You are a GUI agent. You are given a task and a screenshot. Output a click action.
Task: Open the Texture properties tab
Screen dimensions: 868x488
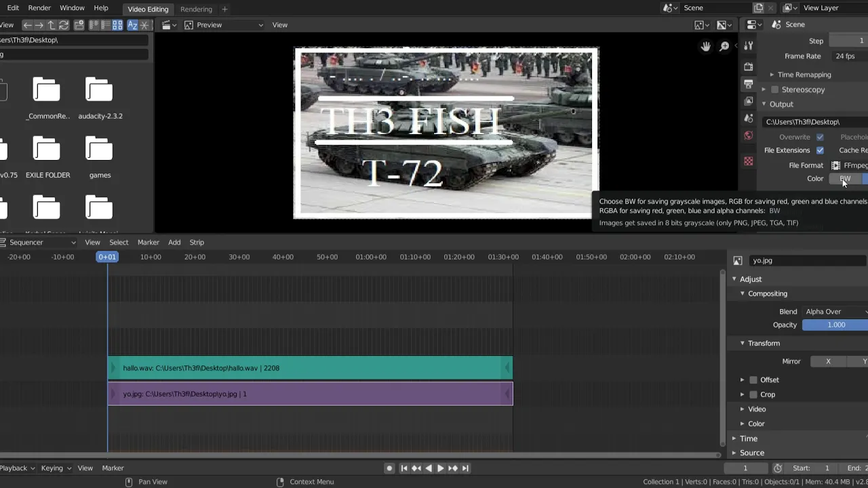pos(749,161)
